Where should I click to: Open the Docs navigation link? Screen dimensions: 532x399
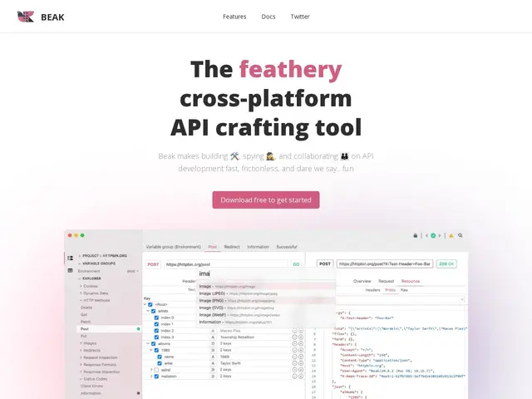pyautogui.click(x=268, y=17)
